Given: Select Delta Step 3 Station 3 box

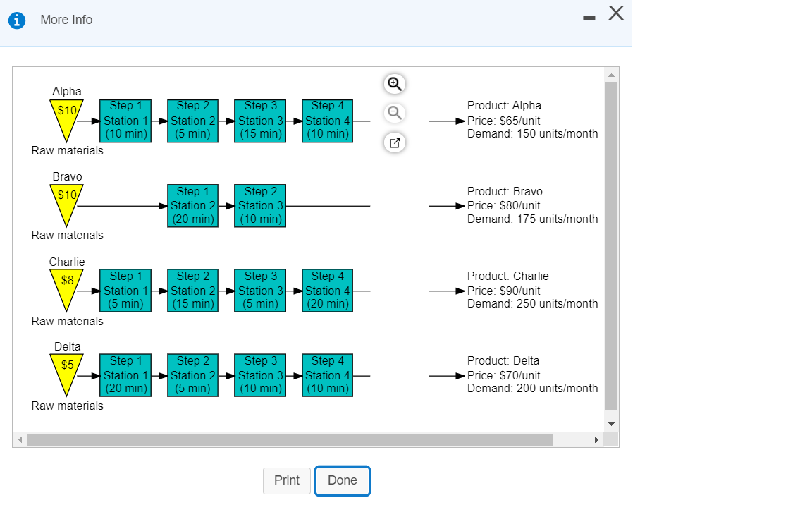Looking at the screenshot, I should tap(260, 375).
